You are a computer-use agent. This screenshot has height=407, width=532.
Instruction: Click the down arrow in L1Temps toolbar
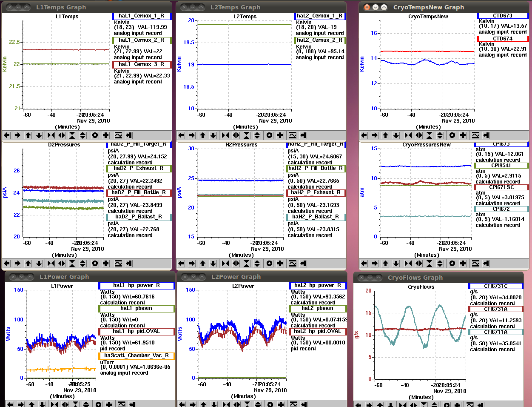39,135
